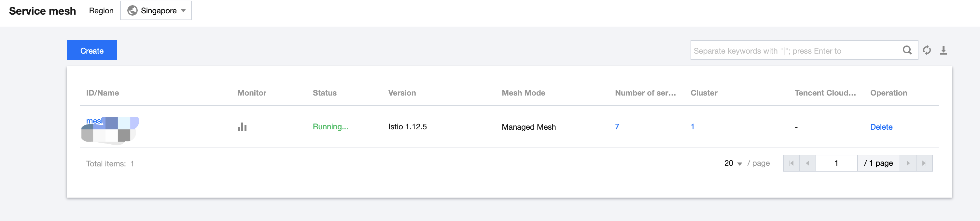Download the mesh list
Viewport: 980px width, 221px height.
click(944, 50)
